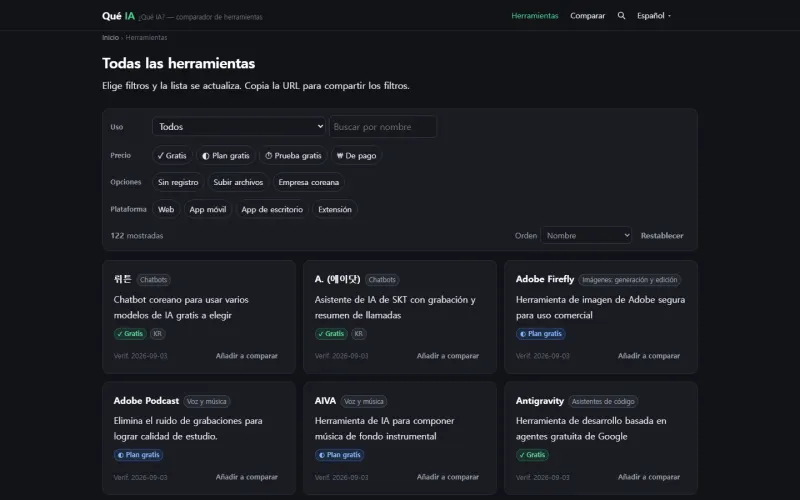800x500 pixels.
Task: Open the Orden dropdown set to Nombre
Action: [586, 235]
